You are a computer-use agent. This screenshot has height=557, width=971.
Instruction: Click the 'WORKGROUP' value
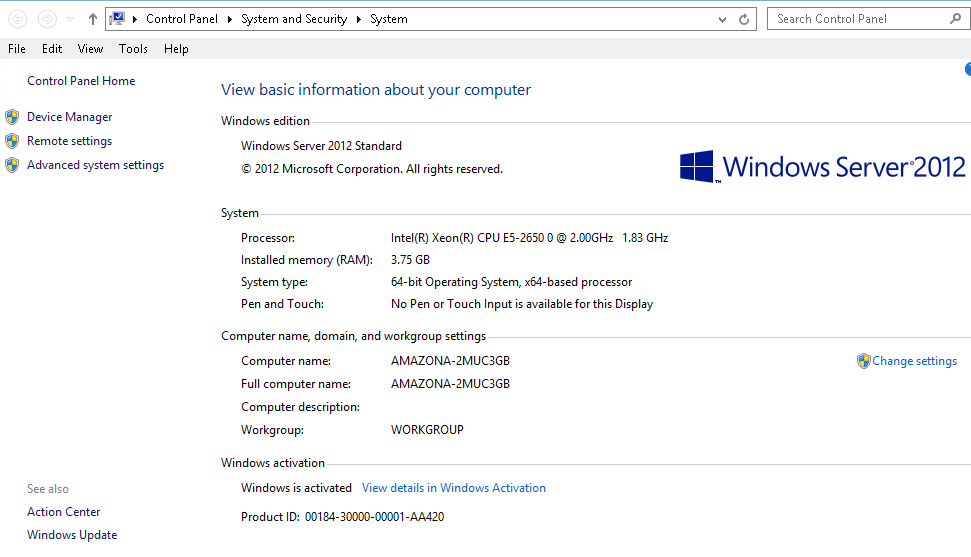[427, 430]
